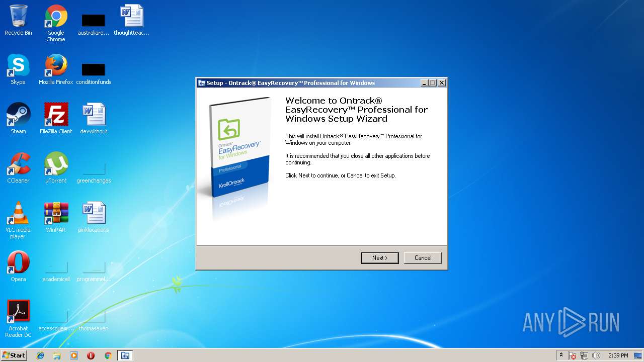Select the Skype desktop shortcut
The image size is (644, 362).
18,69
